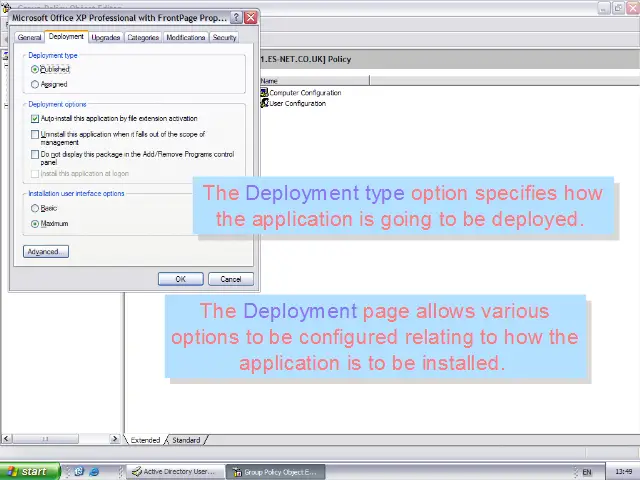This screenshot has height=480, width=640.
Task: Click the left scroll arrow in tree pane
Action: 6,439
